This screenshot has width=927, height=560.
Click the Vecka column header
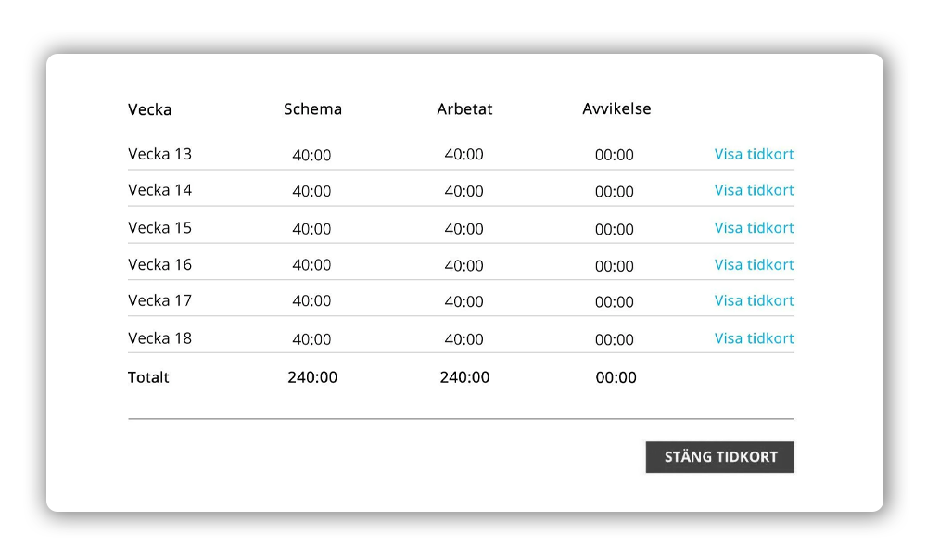[x=149, y=109]
